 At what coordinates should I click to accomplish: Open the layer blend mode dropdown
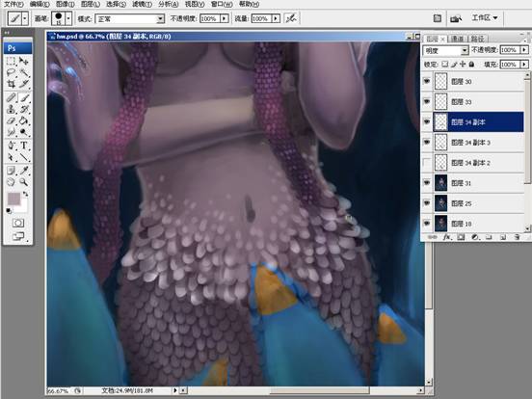[x=445, y=50]
